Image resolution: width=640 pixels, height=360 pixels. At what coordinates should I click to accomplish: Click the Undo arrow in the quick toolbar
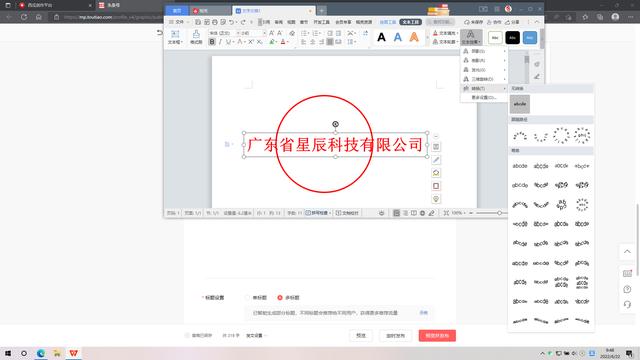click(x=232, y=22)
